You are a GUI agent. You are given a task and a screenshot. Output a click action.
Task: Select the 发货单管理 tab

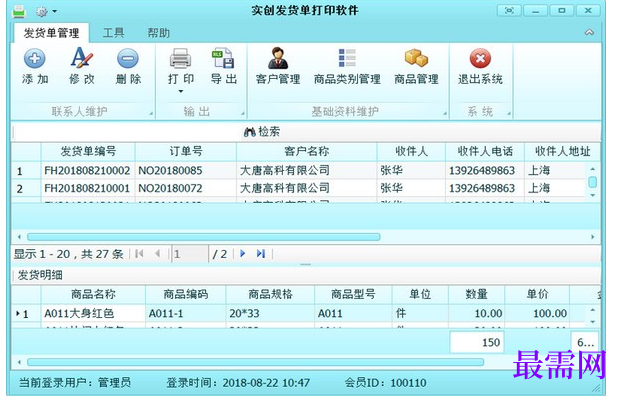51,33
